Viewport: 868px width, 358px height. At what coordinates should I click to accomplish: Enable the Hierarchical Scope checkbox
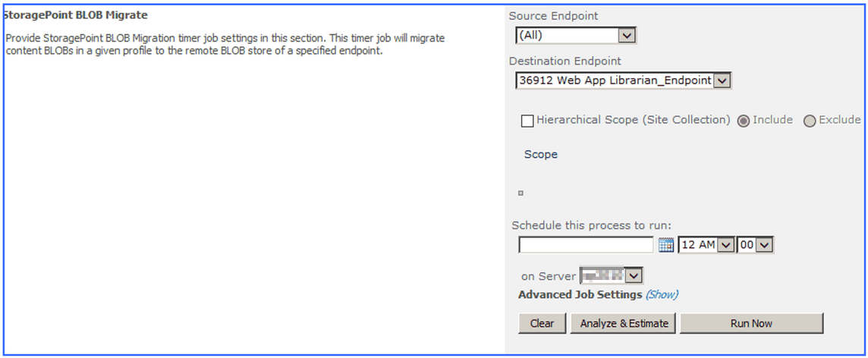(x=527, y=121)
